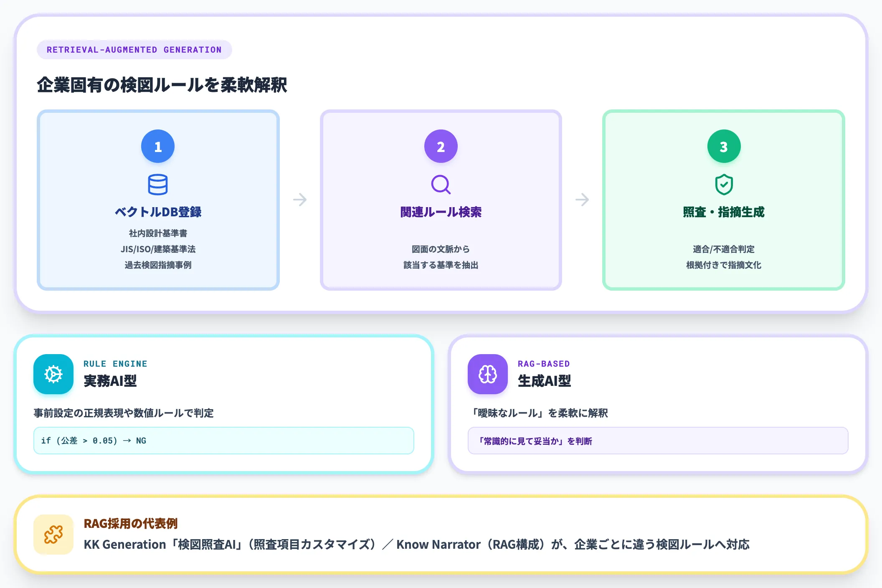882x588 pixels.
Task: Click the brain icon beside 生成AI型
Action: pyautogui.click(x=488, y=374)
